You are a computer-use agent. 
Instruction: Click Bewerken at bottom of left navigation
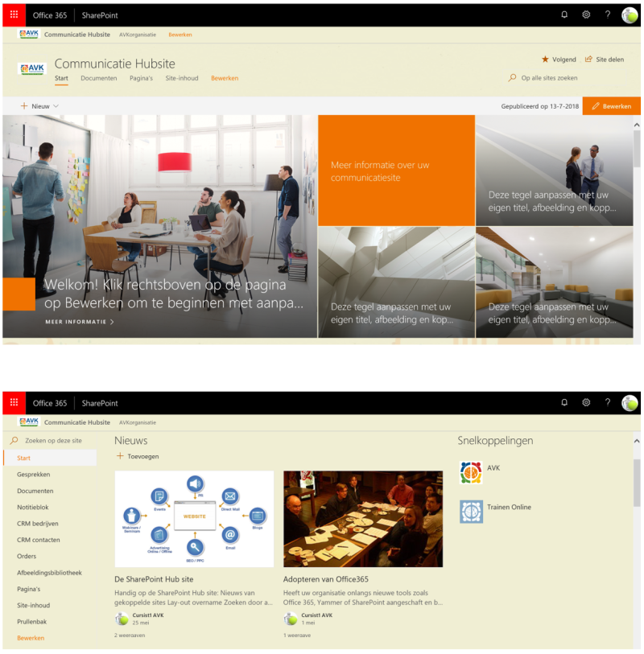click(31, 637)
